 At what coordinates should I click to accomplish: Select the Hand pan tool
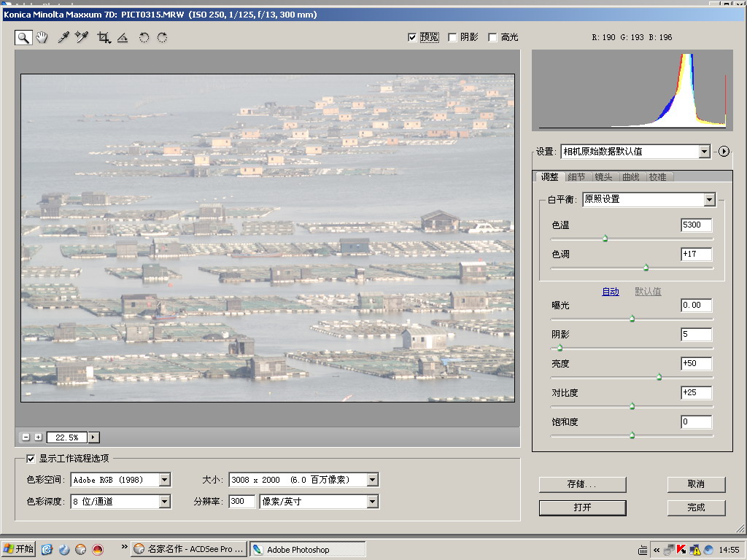[42, 37]
